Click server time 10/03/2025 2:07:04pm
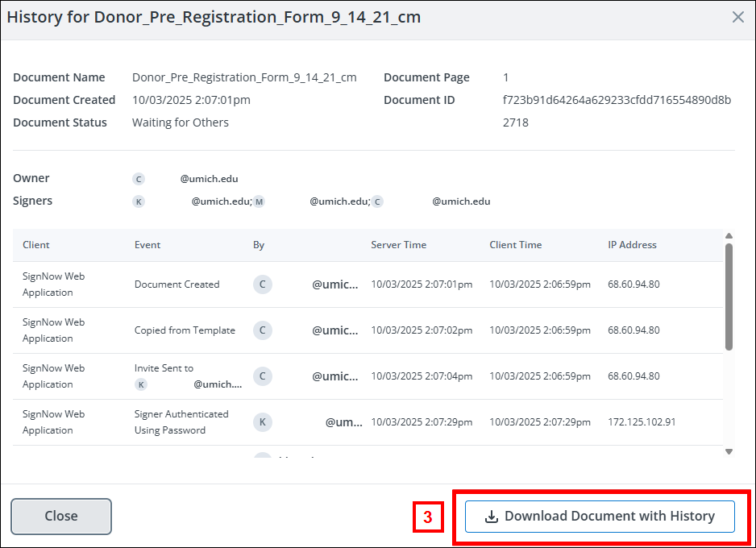The height and width of the screenshot is (548, 756). click(x=422, y=376)
